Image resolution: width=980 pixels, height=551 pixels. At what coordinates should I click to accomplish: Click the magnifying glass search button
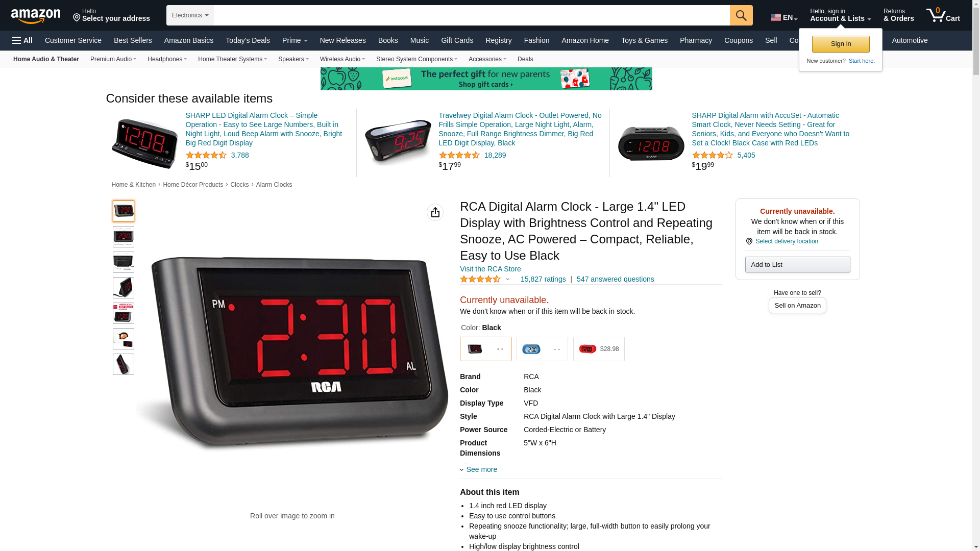[x=741, y=15]
